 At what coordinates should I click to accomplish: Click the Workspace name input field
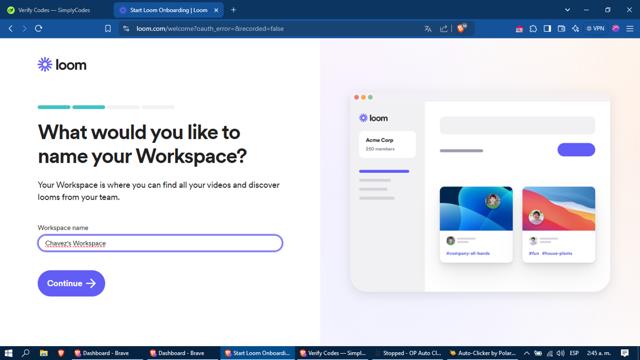160,243
